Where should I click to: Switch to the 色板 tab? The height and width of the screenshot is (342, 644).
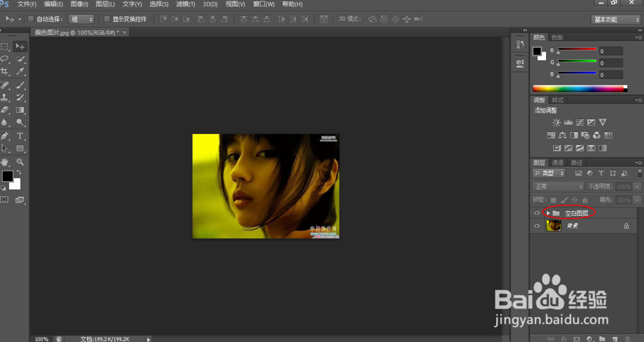(557, 37)
